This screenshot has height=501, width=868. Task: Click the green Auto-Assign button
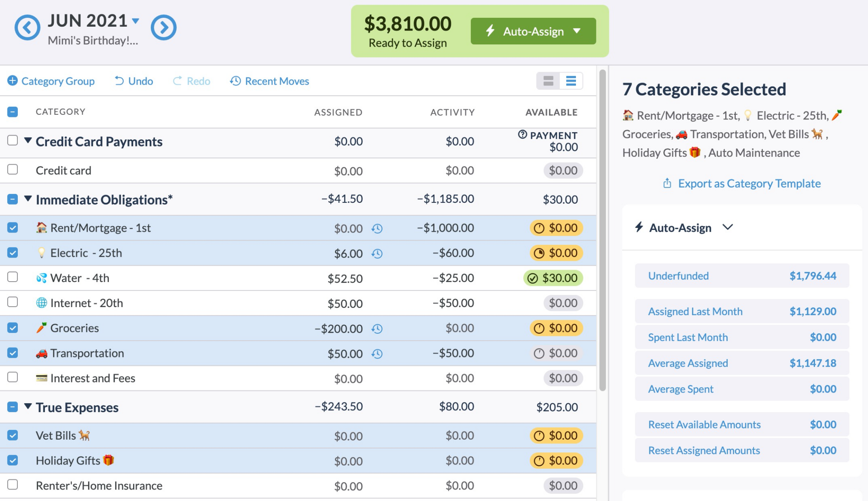(533, 31)
